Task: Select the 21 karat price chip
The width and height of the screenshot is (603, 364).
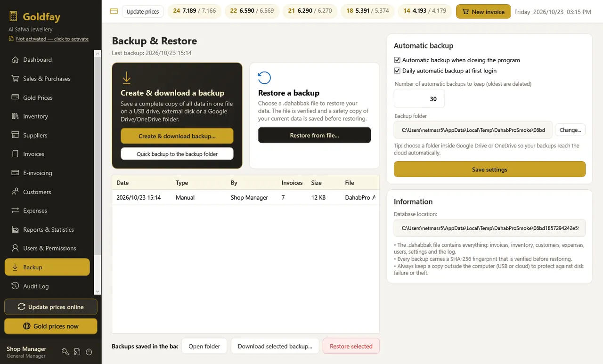Action: [310, 11]
